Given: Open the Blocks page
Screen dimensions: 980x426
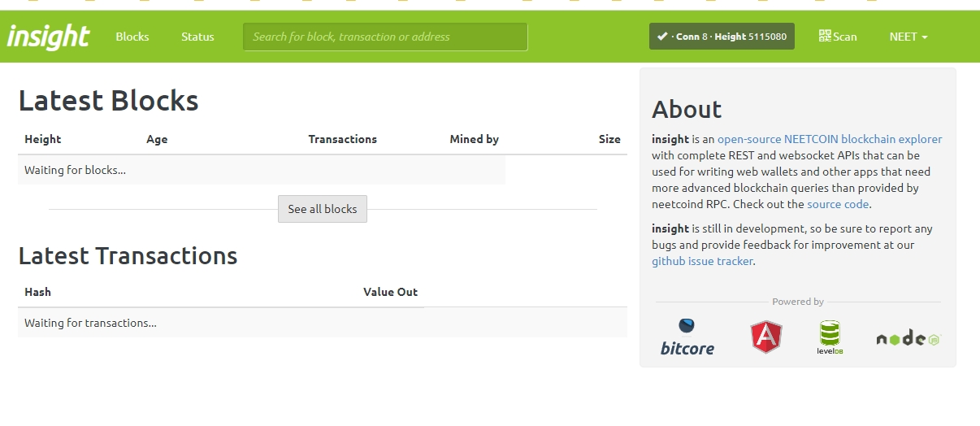Looking at the screenshot, I should pos(132,37).
